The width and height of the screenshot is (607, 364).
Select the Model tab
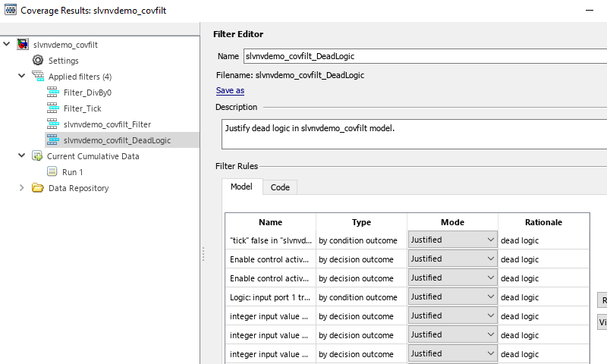(x=241, y=187)
